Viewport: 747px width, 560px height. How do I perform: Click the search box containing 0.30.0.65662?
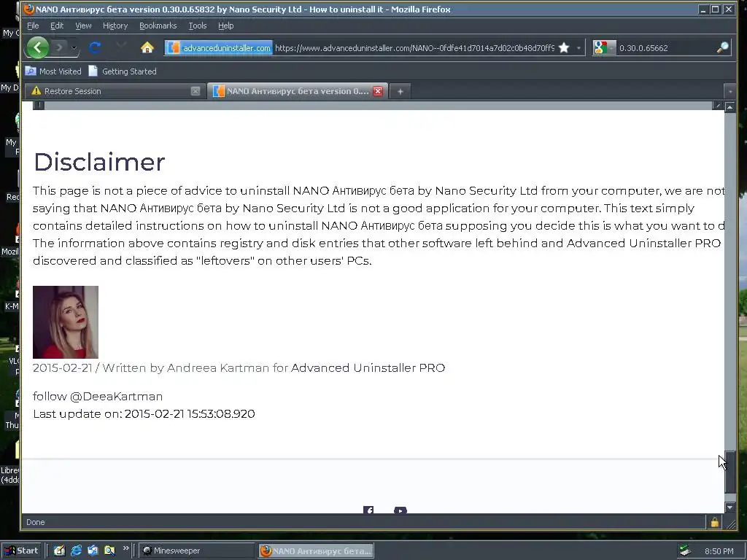tap(665, 47)
